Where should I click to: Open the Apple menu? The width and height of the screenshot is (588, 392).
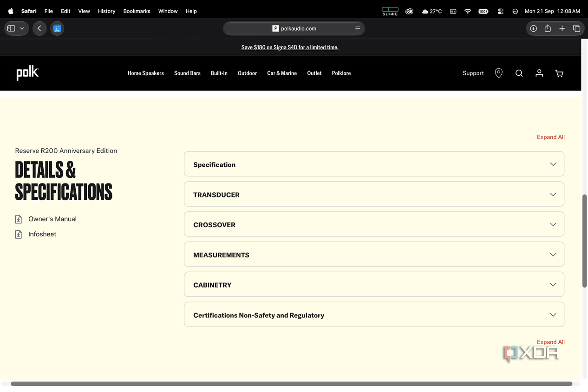11,11
